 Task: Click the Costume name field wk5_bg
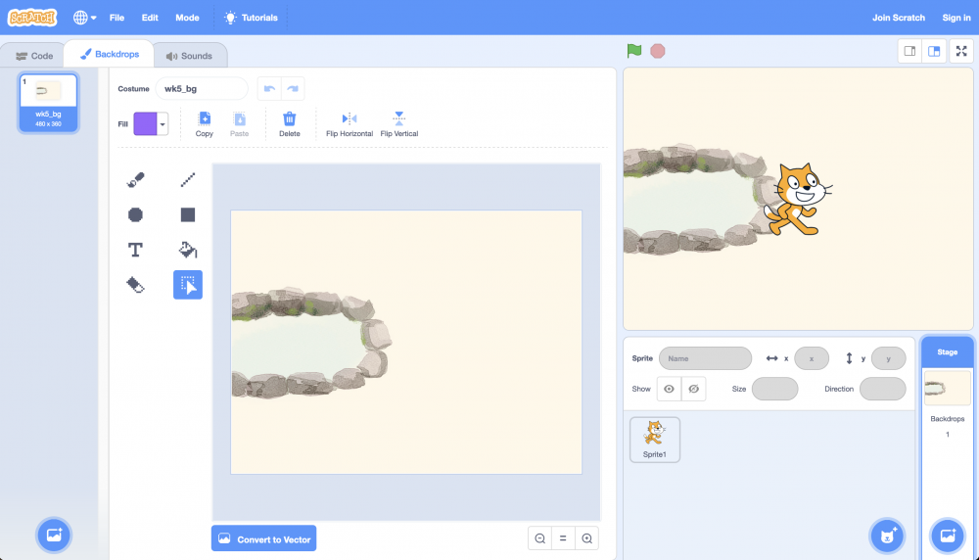click(x=201, y=89)
